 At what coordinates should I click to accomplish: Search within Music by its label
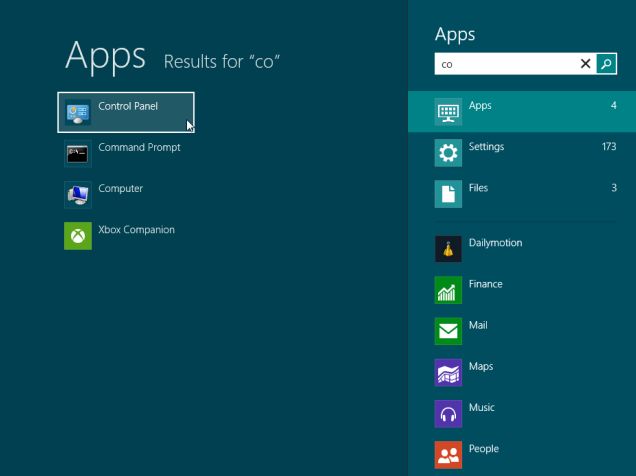point(481,407)
